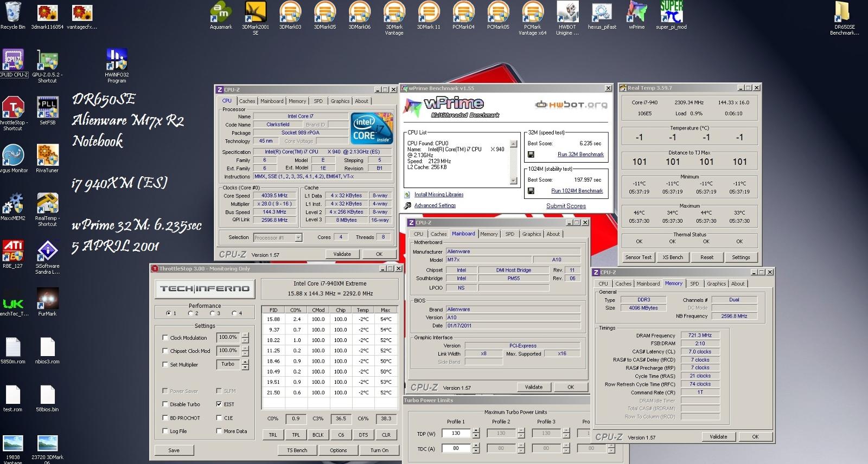The width and height of the screenshot is (868, 464).
Task: Click Run 32M Benchmark link
Action: [580, 154]
